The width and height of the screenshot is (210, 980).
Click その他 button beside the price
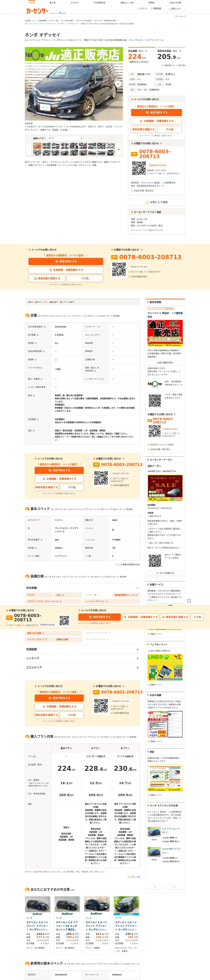tap(170, 129)
